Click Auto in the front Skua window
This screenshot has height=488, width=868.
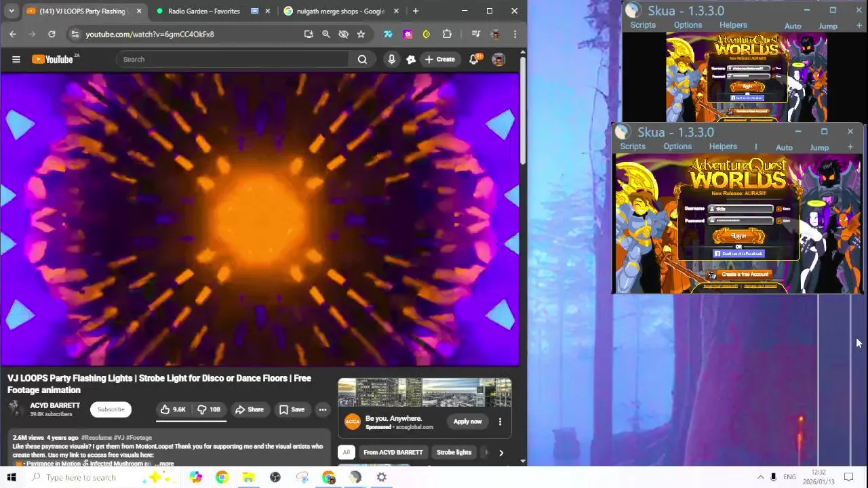[784, 147]
